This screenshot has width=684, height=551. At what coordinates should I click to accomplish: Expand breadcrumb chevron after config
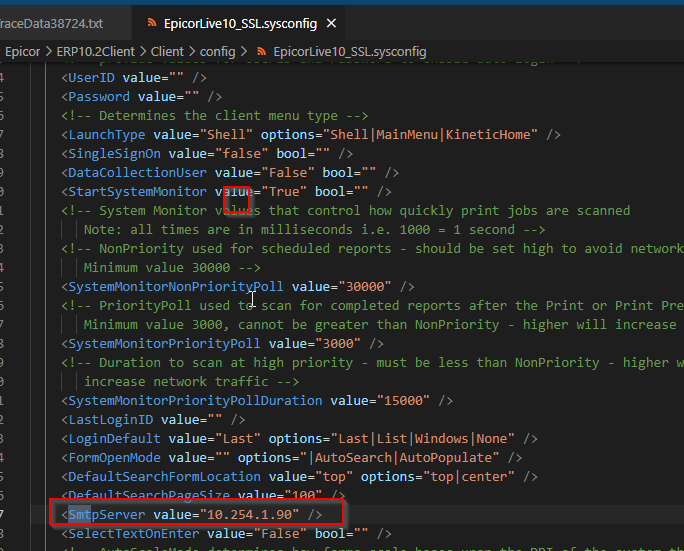tap(244, 51)
